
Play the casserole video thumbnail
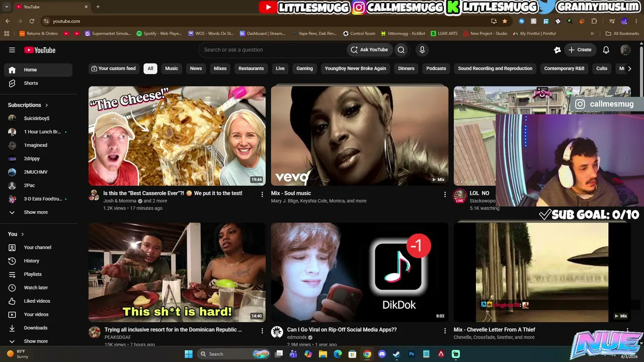(x=177, y=136)
